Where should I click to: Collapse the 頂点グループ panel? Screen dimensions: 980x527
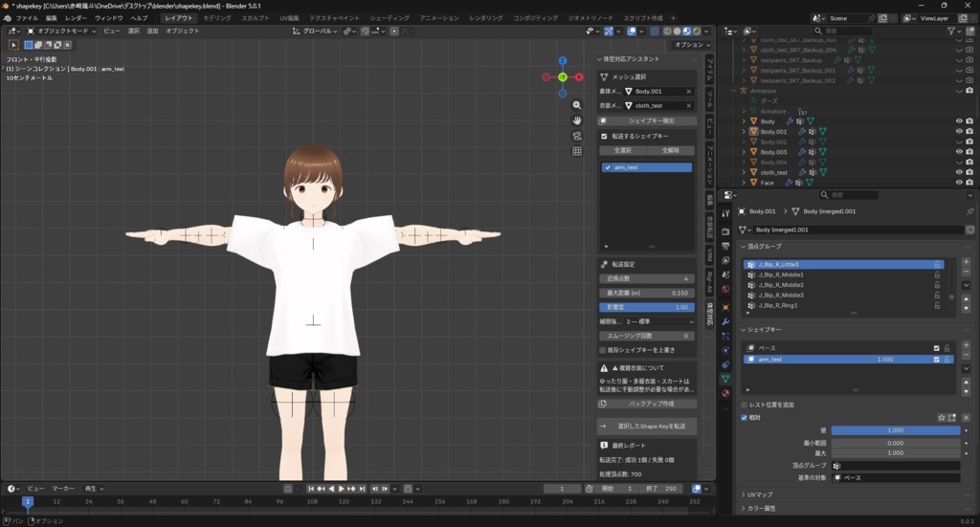(744, 247)
